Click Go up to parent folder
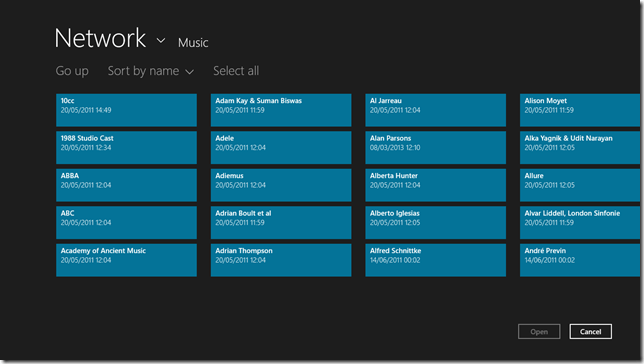Screen dimensions: 644x364 (72, 71)
